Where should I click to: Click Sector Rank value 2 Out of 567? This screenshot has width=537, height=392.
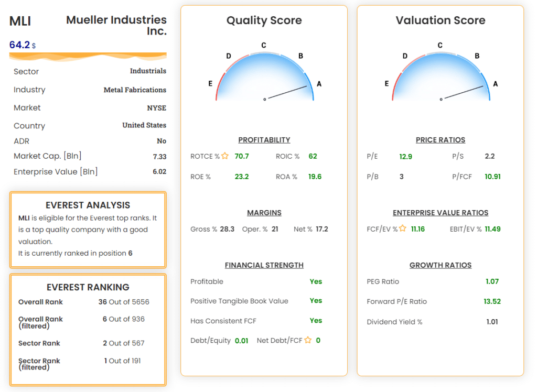124,343
